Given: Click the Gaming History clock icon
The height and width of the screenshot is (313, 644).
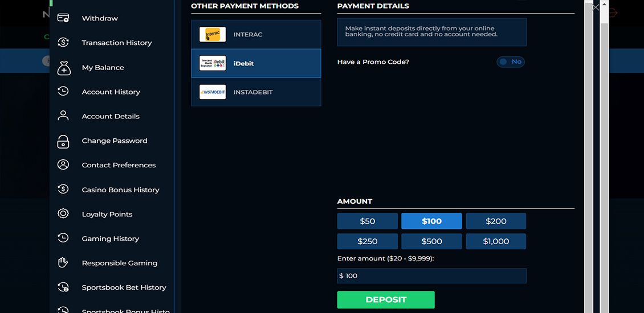Looking at the screenshot, I should tap(63, 238).
